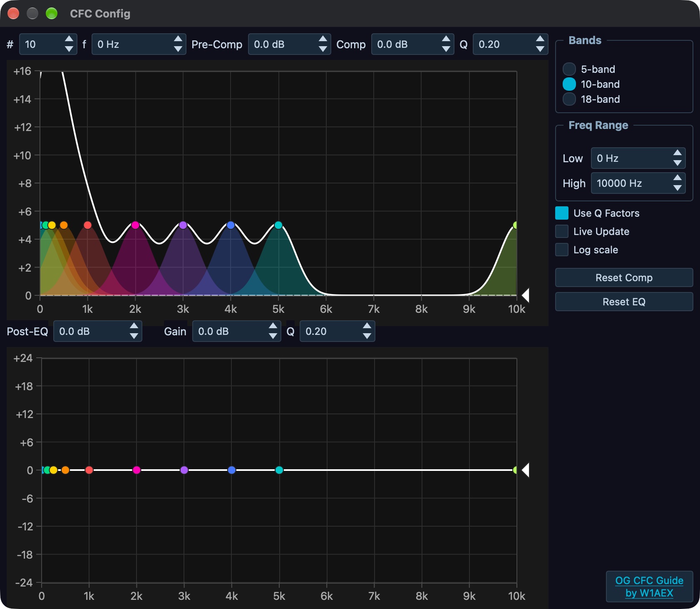Select the magenta 2k point in EQ graph
The height and width of the screenshot is (609, 700).
(x=137, y=470)
